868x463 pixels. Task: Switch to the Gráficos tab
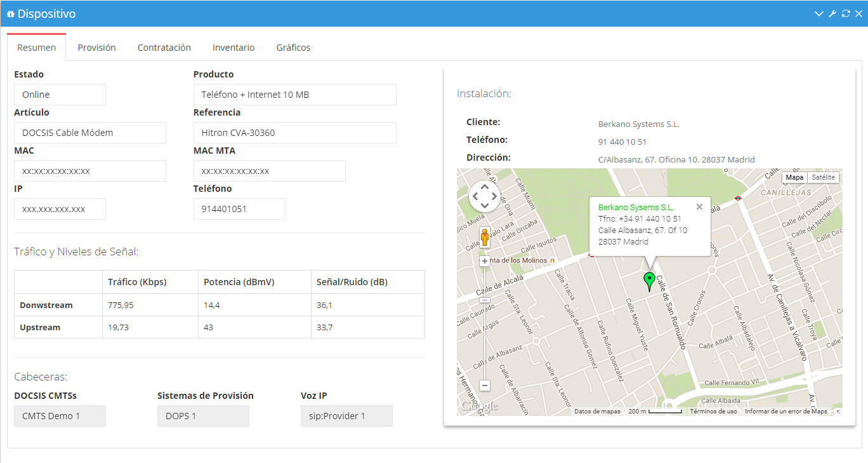point(293,48)
